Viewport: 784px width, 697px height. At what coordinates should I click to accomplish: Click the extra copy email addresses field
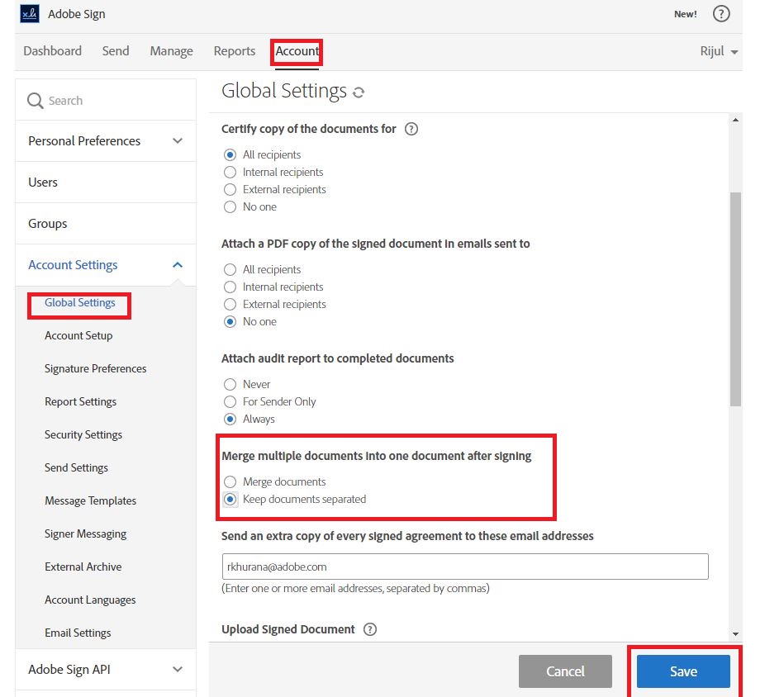[464, 567]
